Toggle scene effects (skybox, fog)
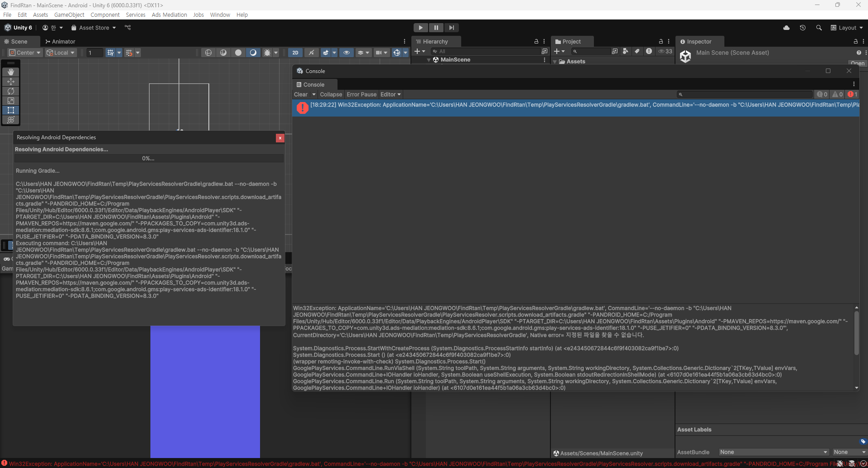The height and width of the screenshot is (468, 868). [x=326, y=53]
